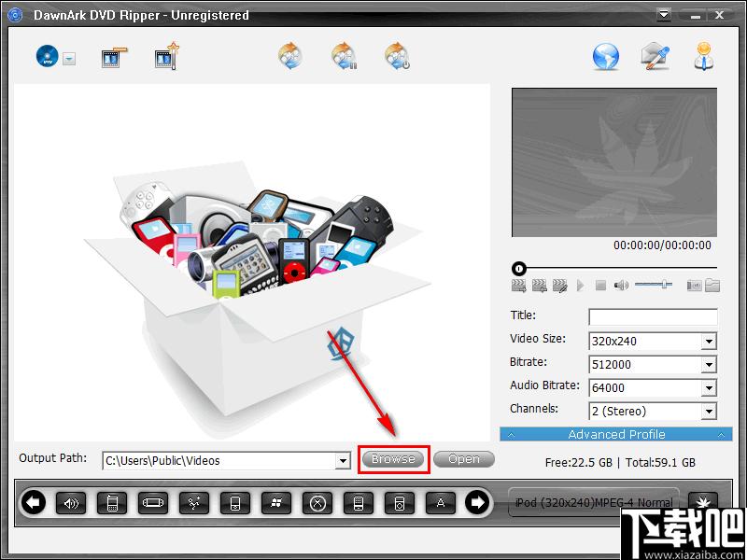Select the mobile phone profile category
Viewport: 747px width, 560px height.
pos(112,502)
